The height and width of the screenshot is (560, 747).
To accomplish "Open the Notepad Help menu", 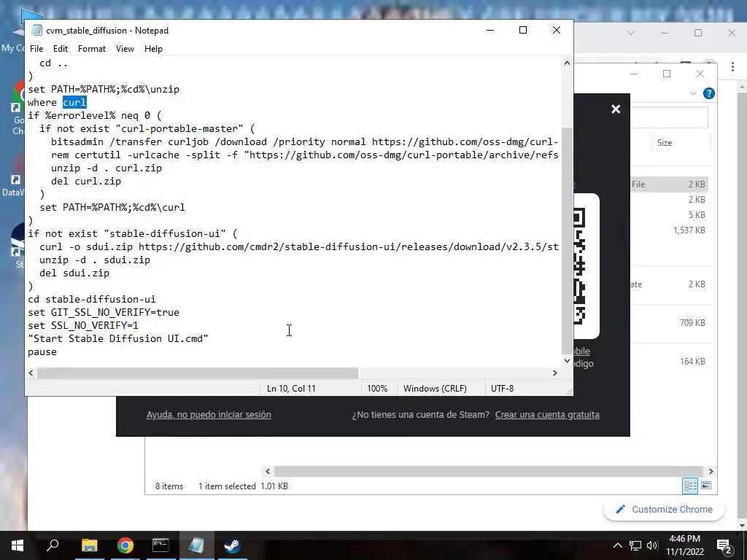I will (x=153, y=49).
